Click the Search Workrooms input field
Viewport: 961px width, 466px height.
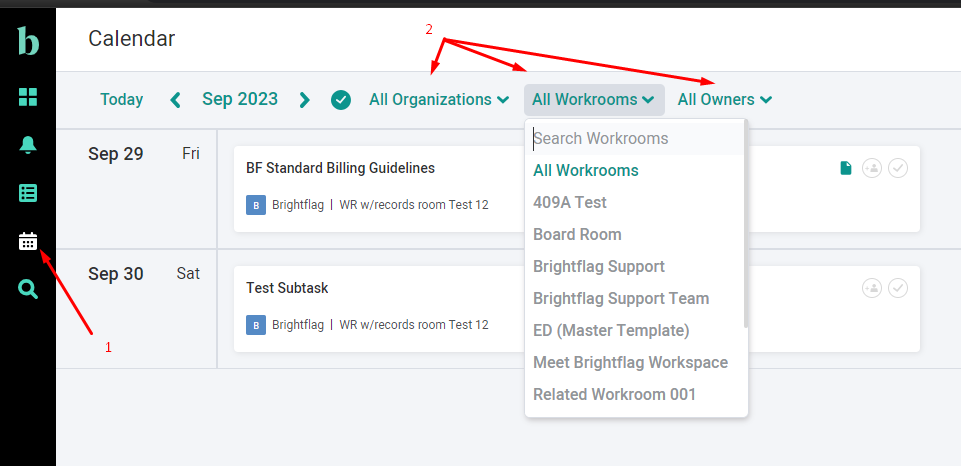(x=634, y=138)
